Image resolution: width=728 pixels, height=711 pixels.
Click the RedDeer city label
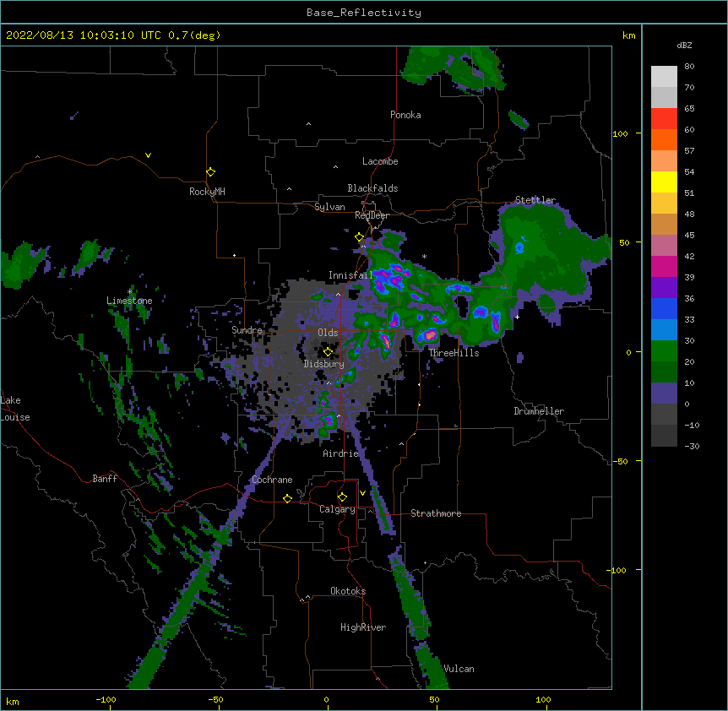tap(372, 215)
